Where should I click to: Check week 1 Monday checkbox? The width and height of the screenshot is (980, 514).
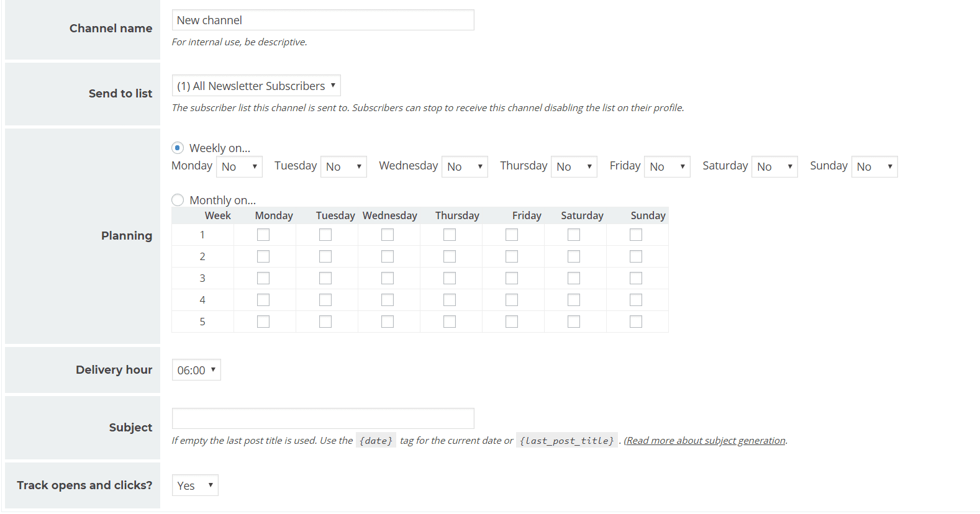pos(263,235)
